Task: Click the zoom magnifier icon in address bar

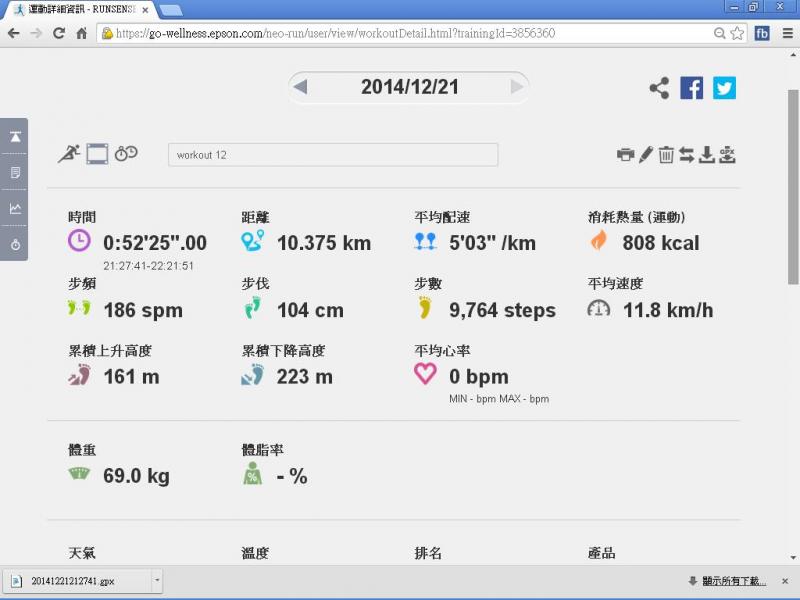Action: [719, 34]
